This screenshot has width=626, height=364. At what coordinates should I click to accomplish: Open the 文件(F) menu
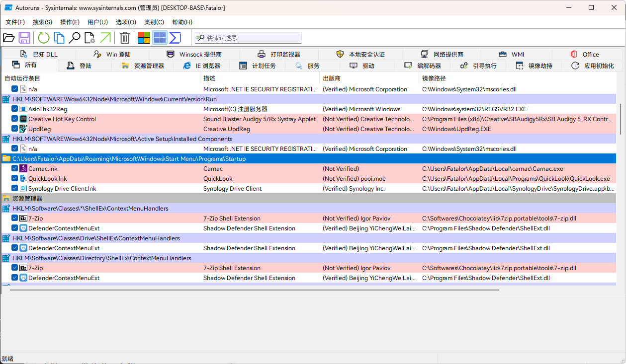[15, 22]
